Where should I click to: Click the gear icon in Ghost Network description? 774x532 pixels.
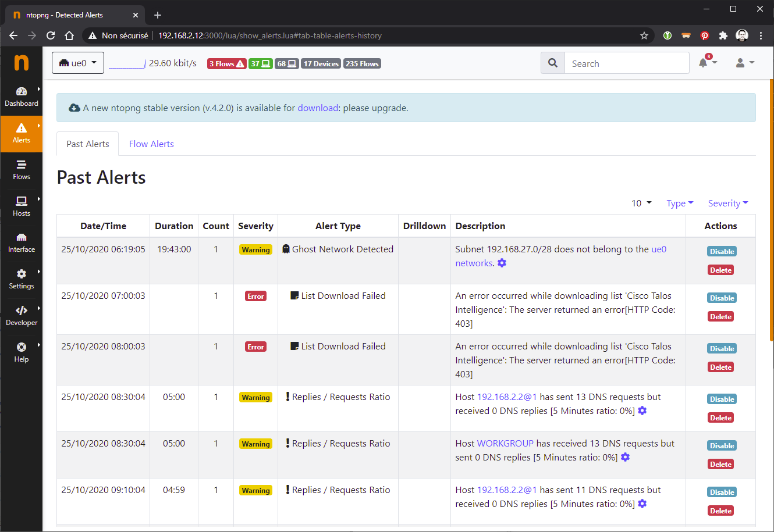502,263
